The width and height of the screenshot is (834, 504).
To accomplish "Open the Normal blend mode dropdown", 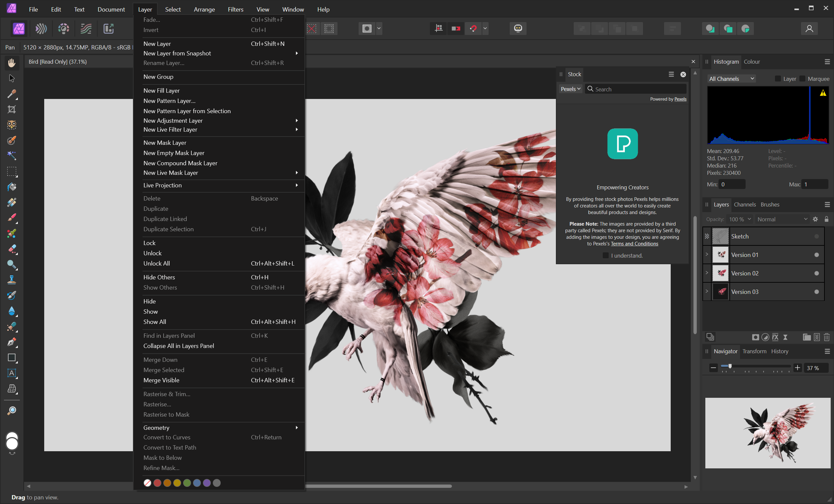I will pyautogui.click(x=782, y=219).
